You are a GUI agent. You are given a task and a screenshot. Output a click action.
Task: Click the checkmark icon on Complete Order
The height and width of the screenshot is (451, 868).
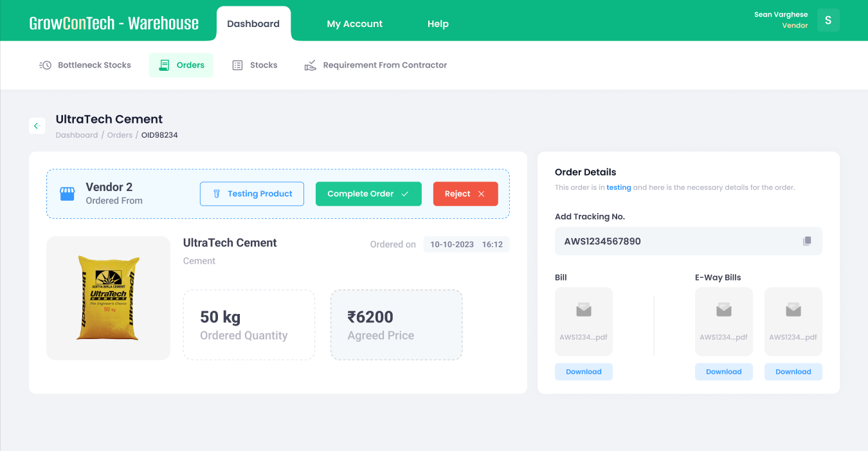point(405,194)
